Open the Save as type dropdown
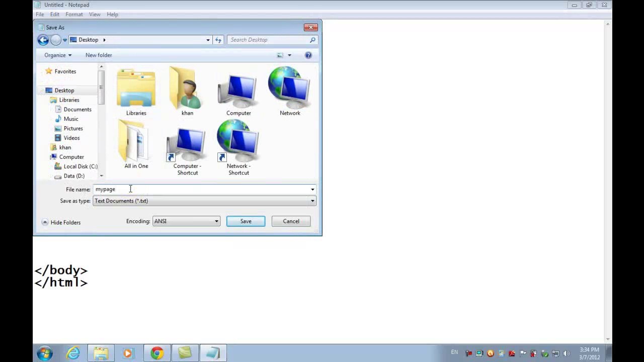 pos(204,201)
